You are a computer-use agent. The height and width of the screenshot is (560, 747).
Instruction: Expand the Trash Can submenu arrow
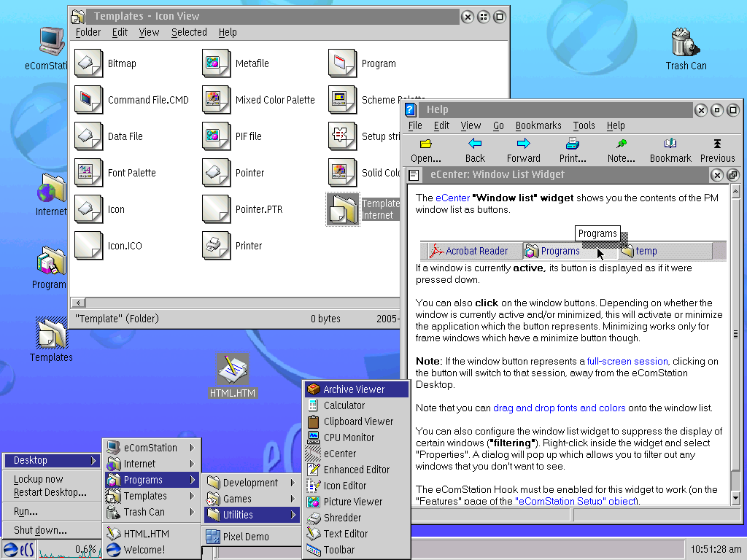(x=192, y=512)
